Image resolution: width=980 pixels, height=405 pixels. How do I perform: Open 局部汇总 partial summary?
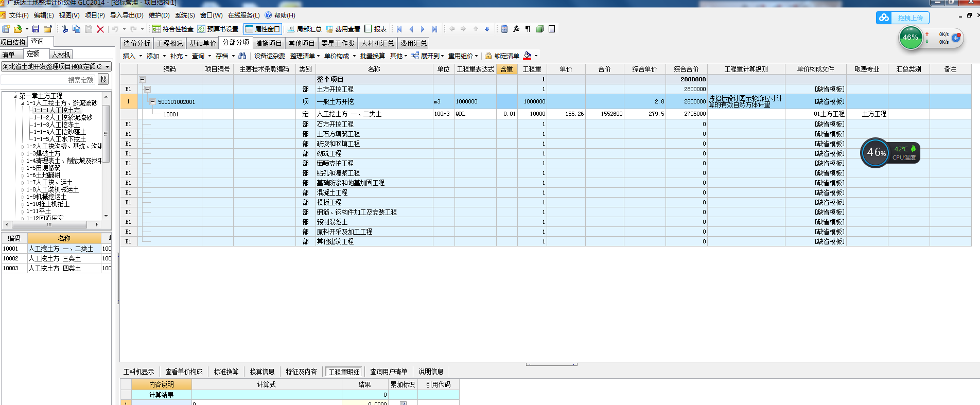coord(304,29)
